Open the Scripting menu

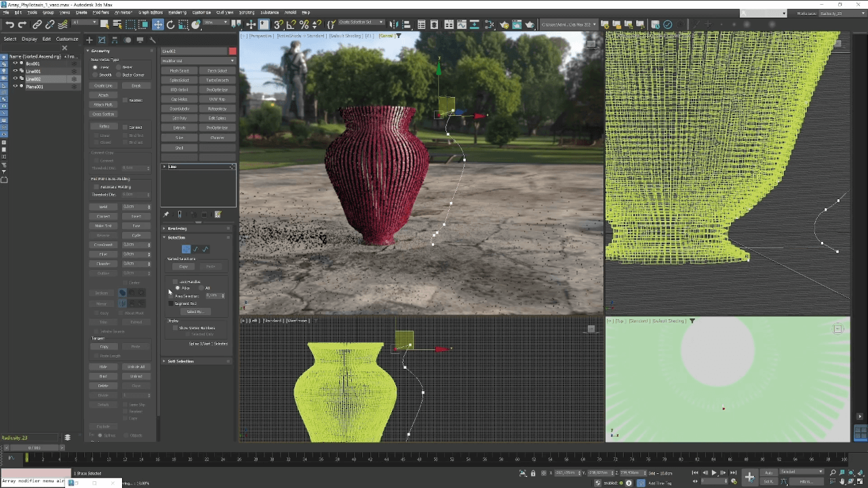pos(247,12)
